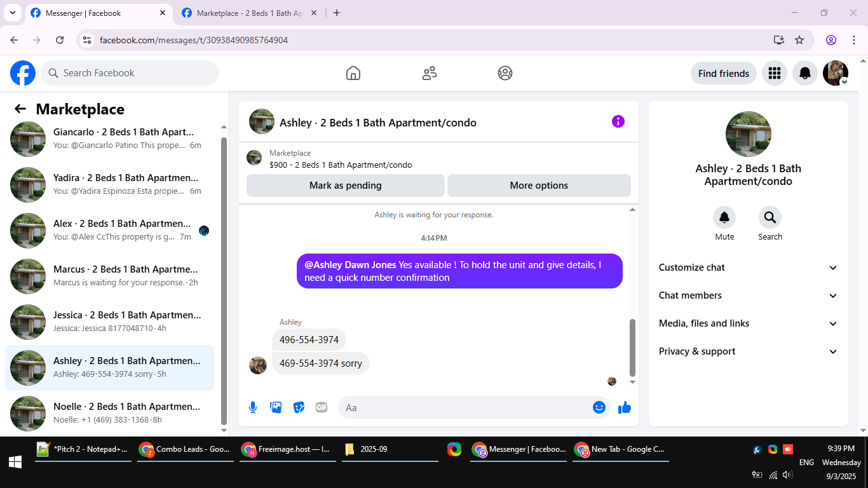Screen dimensions: 868x488
Task: Open conversation information purple icon
Action: (618, 121)
